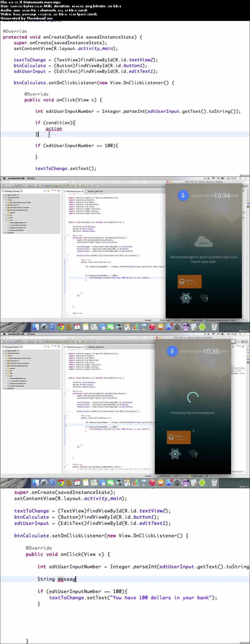
Task: Expand Android Dependencies in 10:35 Package Explorer
Action: (x=6, y=366)
